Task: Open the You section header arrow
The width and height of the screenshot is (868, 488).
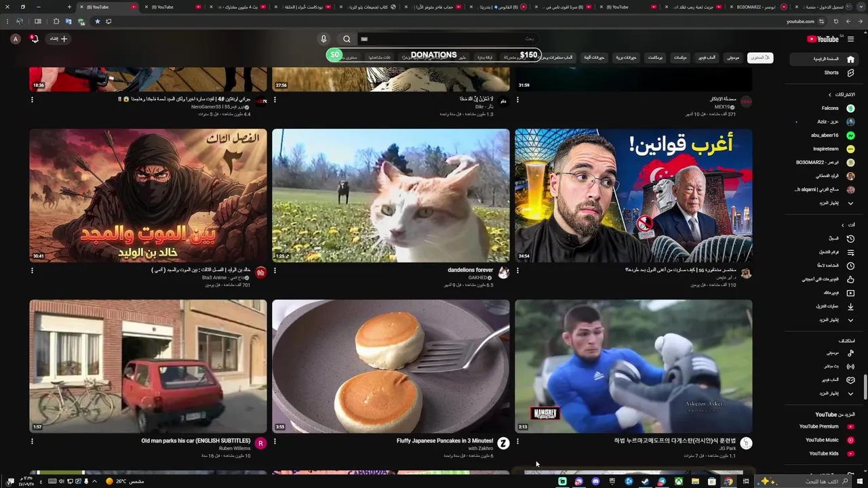Action: coord(843,225)
